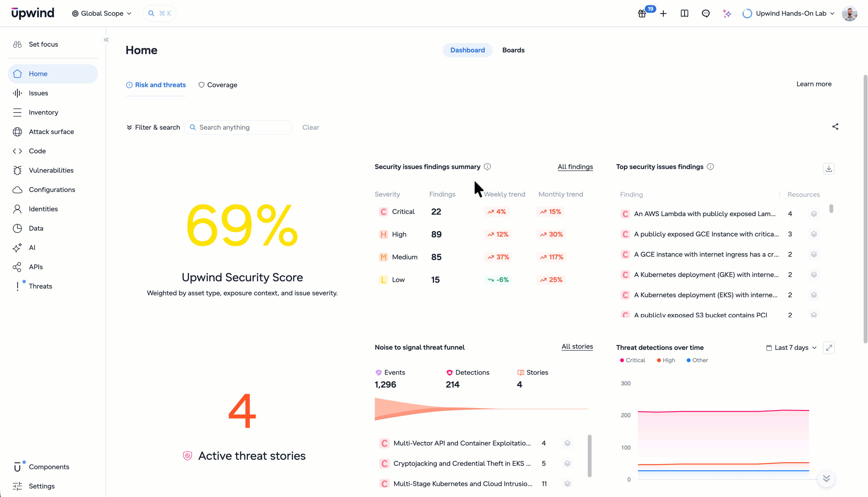Click the All stories link
The width and height of the screenshot is (868, 497).
[x=577, y=347]
